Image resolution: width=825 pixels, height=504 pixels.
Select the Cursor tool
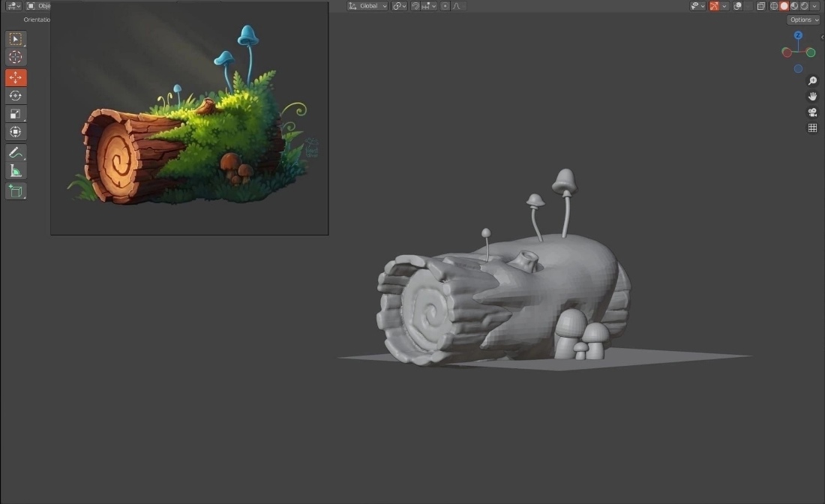coord(15,57)
